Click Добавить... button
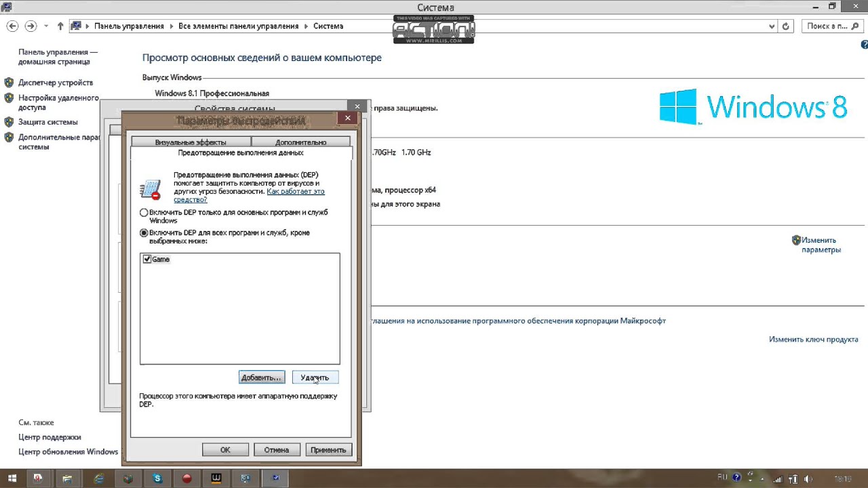 pos(262,378)
